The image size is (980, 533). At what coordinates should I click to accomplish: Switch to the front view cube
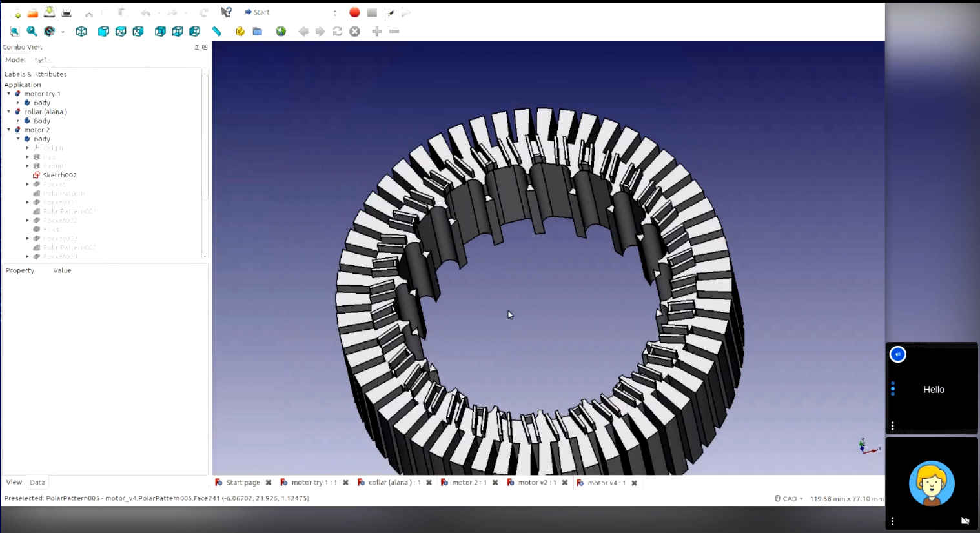coord(103,31)
